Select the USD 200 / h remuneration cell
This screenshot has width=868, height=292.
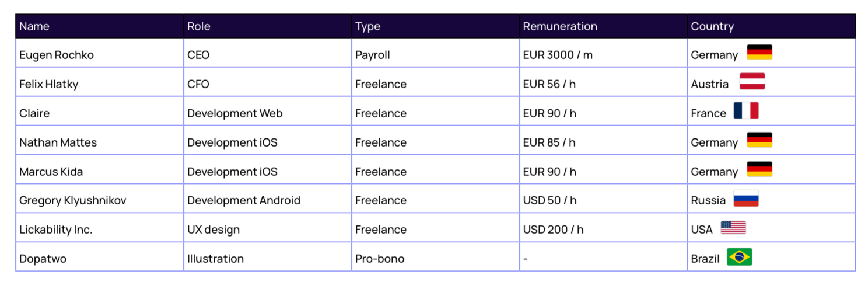553,230
